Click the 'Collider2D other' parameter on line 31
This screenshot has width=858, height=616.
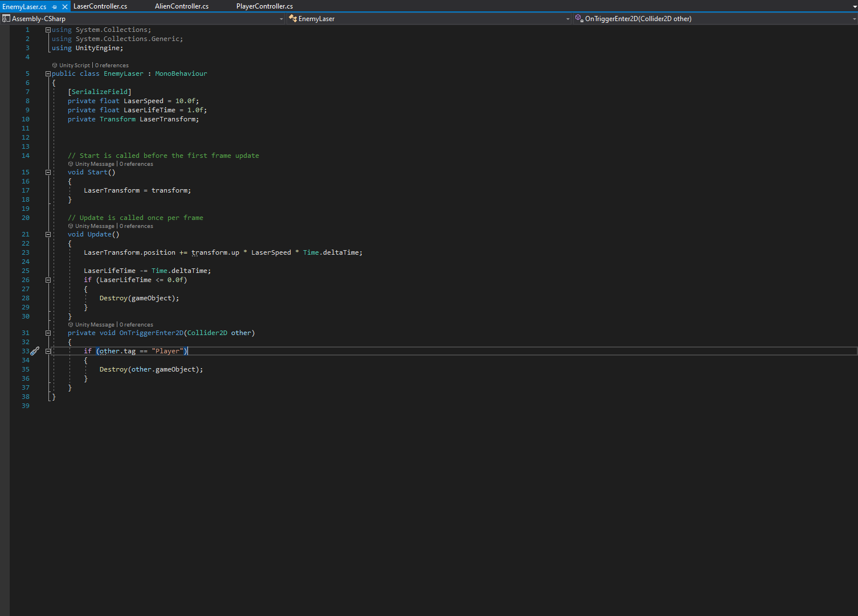pyautogui.click(x=219, y=333)
